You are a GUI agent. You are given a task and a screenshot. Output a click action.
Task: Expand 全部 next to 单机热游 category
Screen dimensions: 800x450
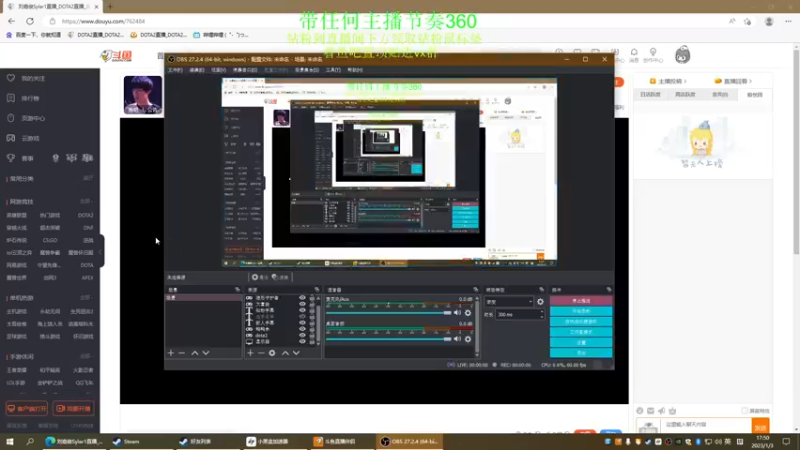click(87, 297)
